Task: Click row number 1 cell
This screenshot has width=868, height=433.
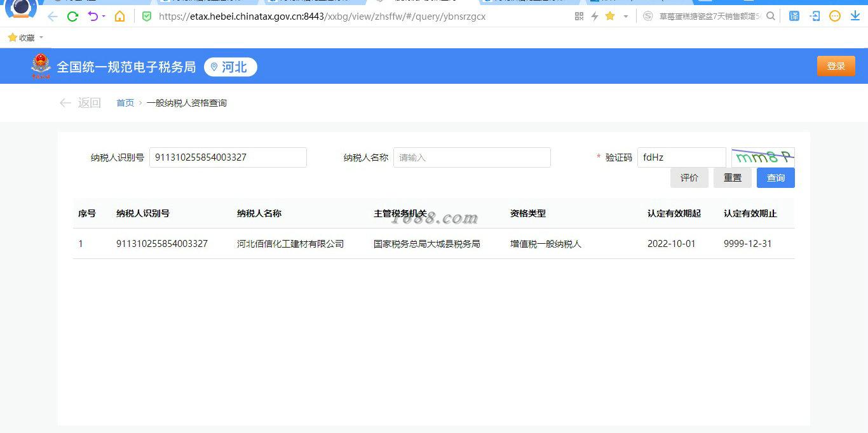Action: pos(81,244)
